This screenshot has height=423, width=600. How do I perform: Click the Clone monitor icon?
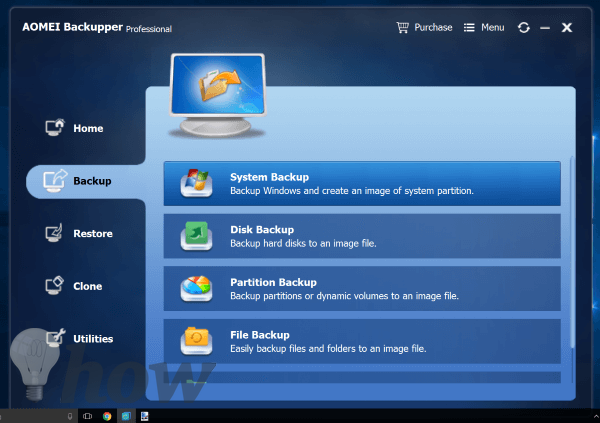[x=54, y=285]
